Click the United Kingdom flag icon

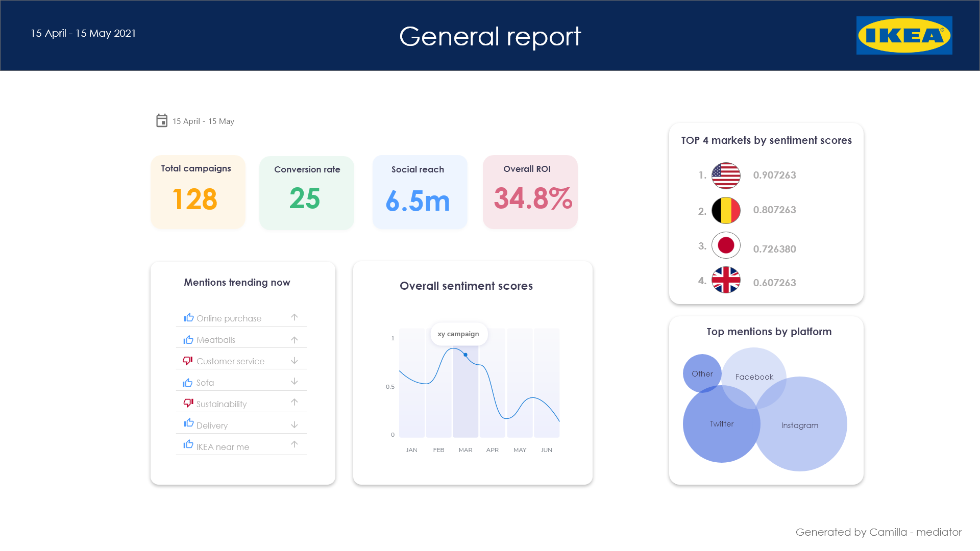pyautogui.click(x=725, y=280)
